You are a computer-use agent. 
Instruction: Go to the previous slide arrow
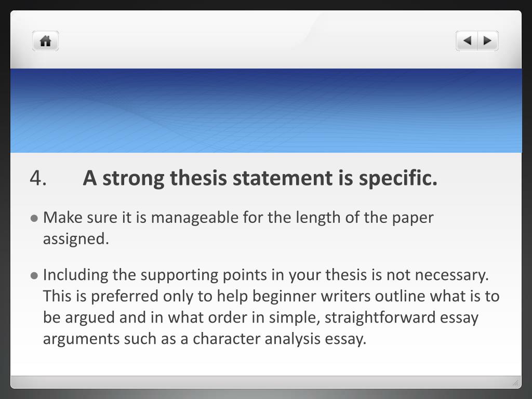pos(467,41)
